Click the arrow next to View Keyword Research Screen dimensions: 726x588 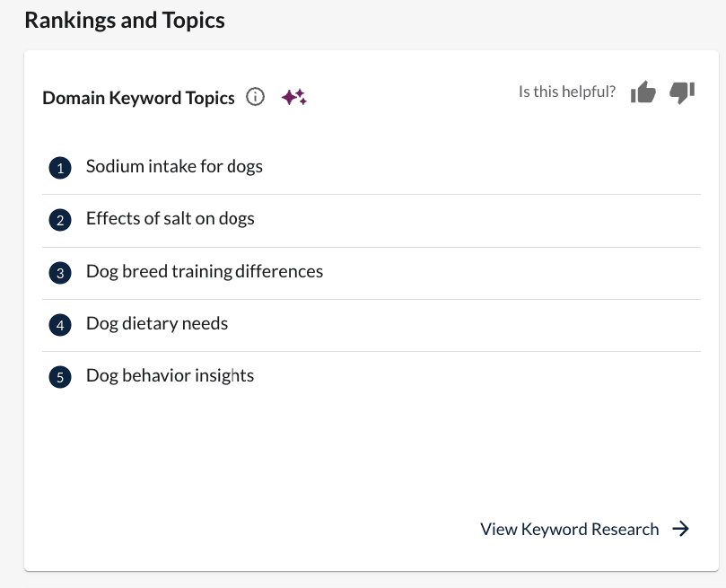click(681, 529)
